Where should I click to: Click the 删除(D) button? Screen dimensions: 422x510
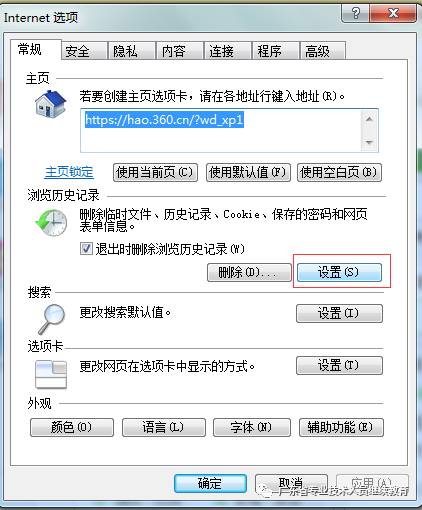coord(249,272)
